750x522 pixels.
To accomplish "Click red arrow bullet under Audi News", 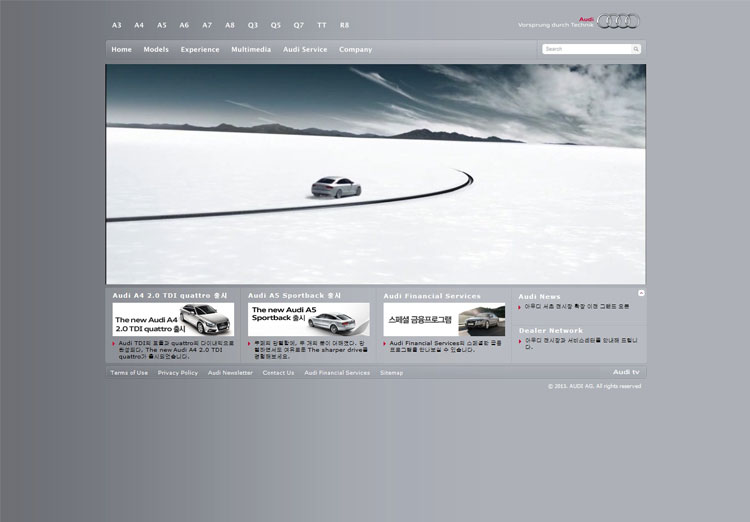I will tap(520, 307).
